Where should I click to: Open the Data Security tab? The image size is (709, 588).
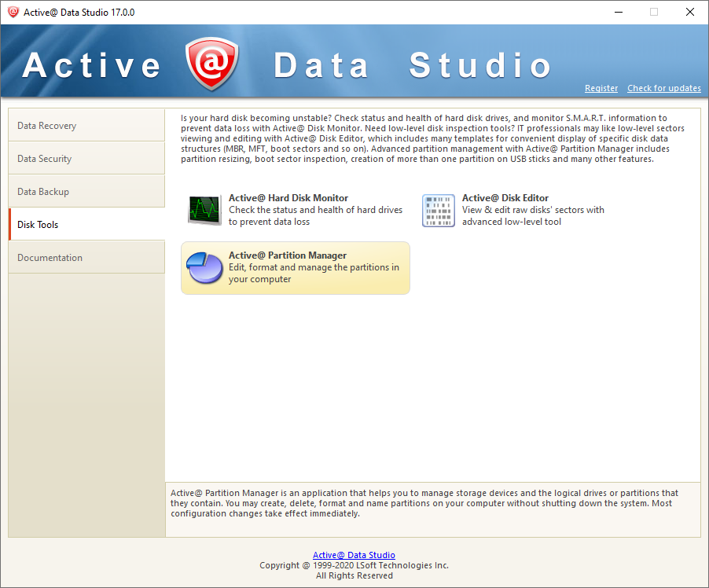coord(86,158)
